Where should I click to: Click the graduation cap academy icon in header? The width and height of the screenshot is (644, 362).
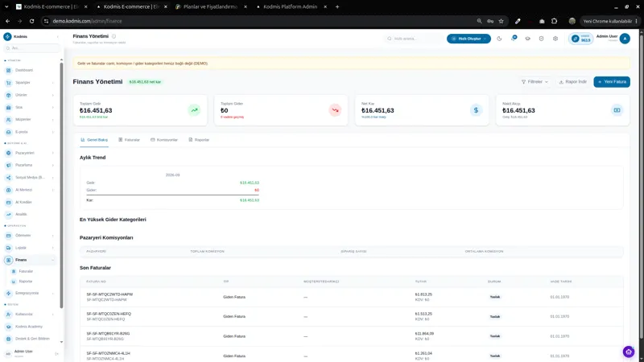click(527, 39)
